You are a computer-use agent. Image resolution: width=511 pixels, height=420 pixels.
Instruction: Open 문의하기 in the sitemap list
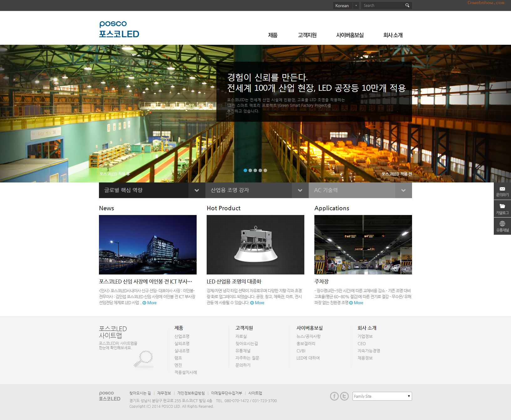[243, 365]
